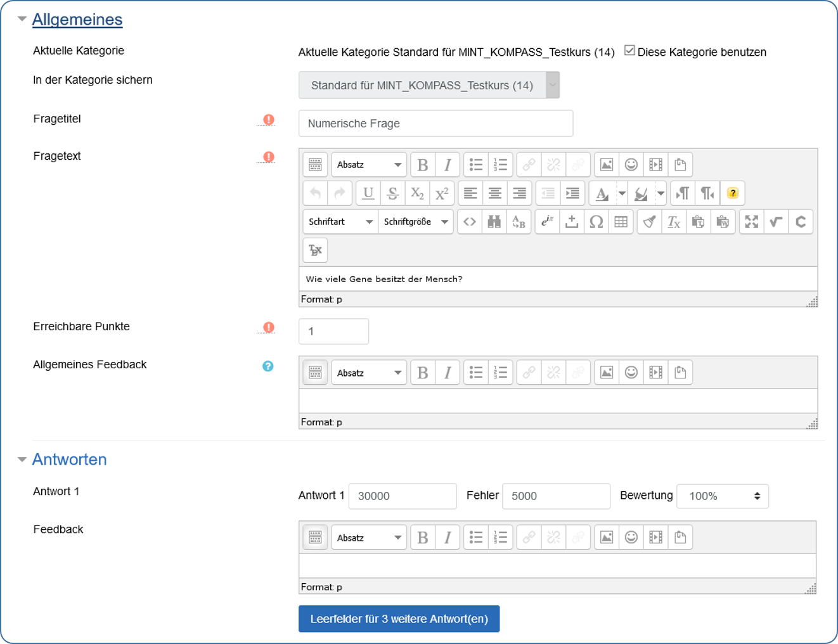Pick background highlight color icon

[x=641, y=193]
